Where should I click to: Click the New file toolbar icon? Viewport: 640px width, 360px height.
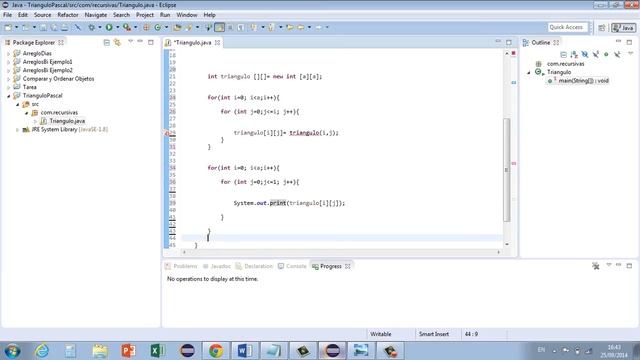[8, 27]
